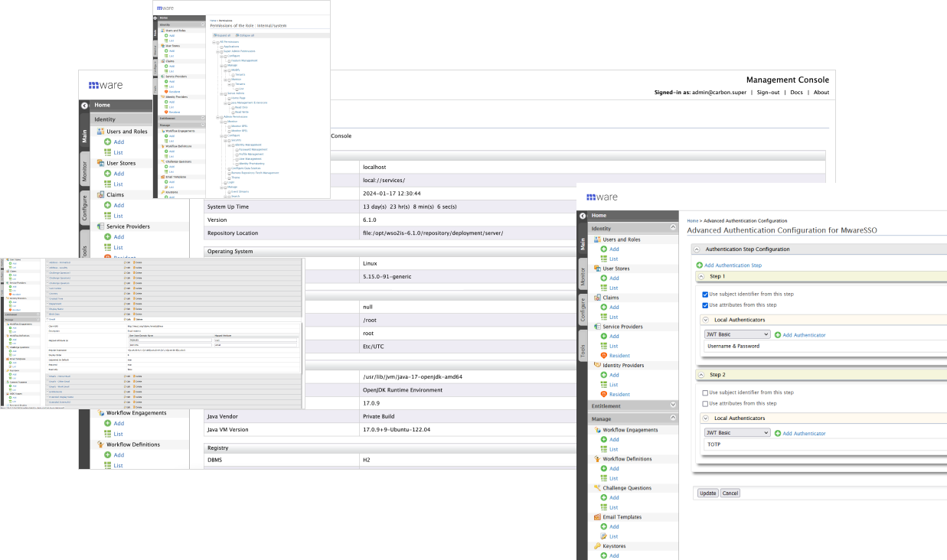This screenshot has width=947, height=560.
Task: Click List pencil icon under Email Templates, SSO window
Action: [x=604, y=536]
